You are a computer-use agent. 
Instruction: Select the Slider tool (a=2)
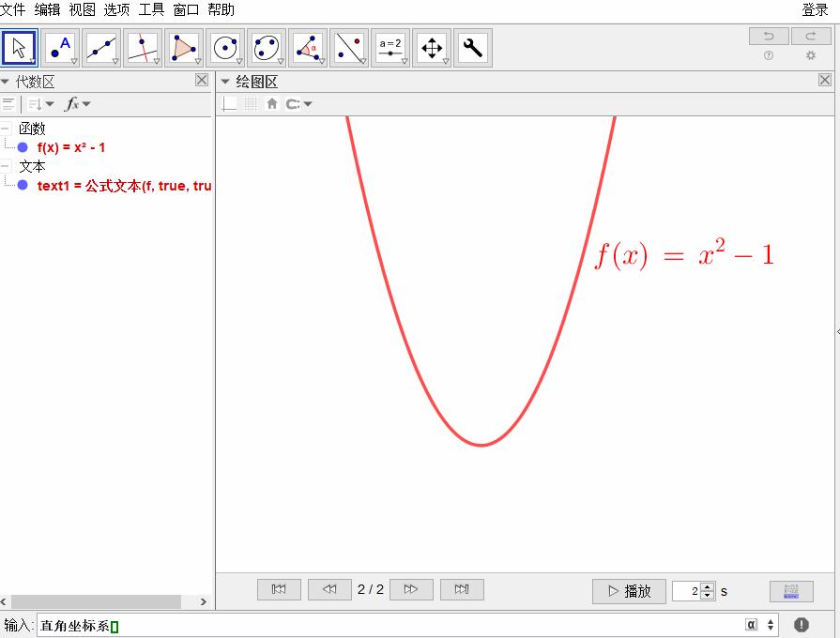(x=390, y=47)
